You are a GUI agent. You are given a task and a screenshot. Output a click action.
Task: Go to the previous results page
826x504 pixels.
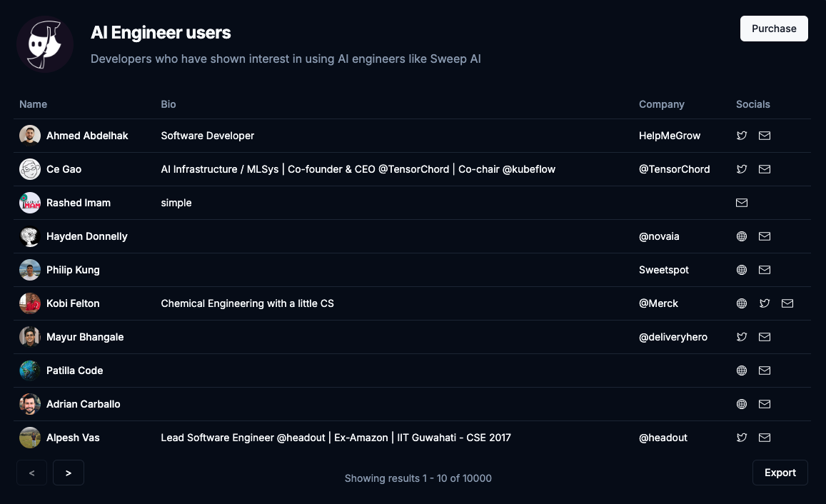pyautogui.click(x=31, y=473)
